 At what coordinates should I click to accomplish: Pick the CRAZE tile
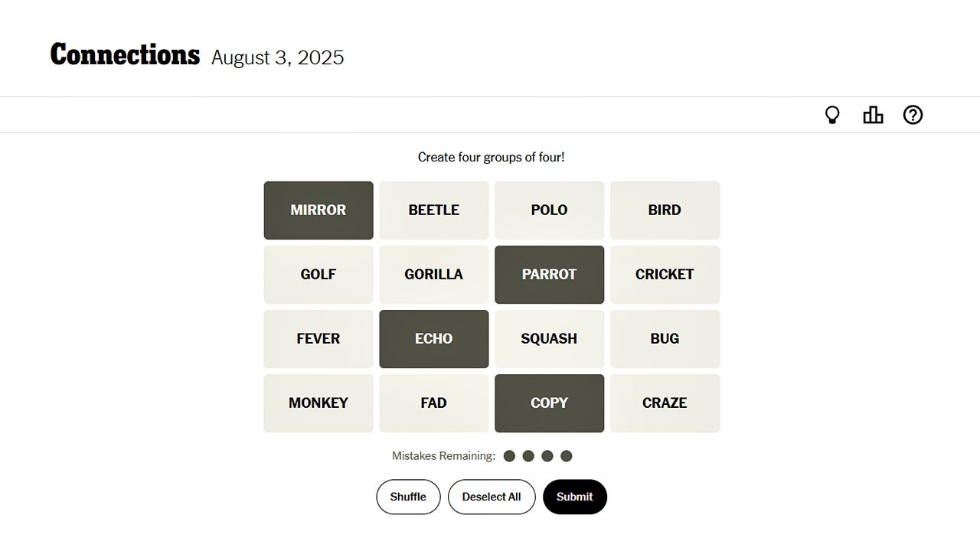tap(665, 403)
